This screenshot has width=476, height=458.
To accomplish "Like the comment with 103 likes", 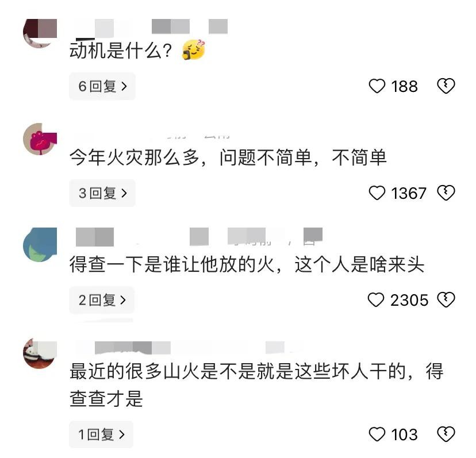I will [377, 434].
